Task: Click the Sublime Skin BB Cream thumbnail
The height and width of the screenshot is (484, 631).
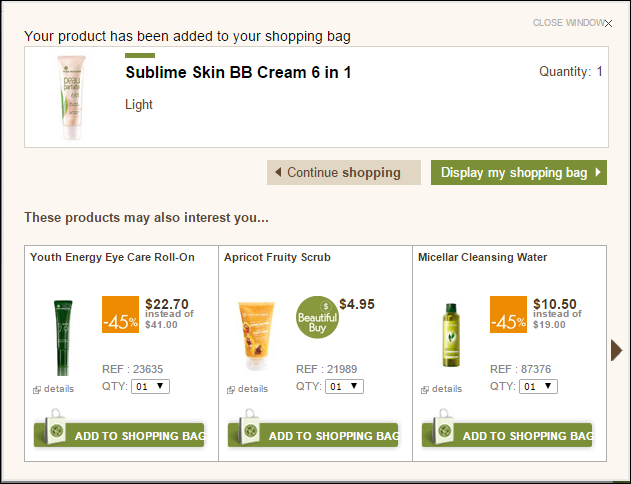Action: pyautogui.click(x=72, y=97)
